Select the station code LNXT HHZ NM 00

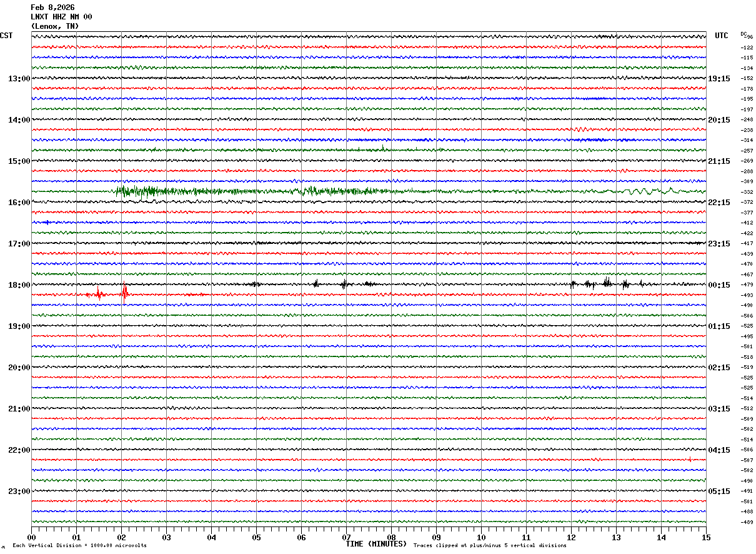tap(61, 17)
